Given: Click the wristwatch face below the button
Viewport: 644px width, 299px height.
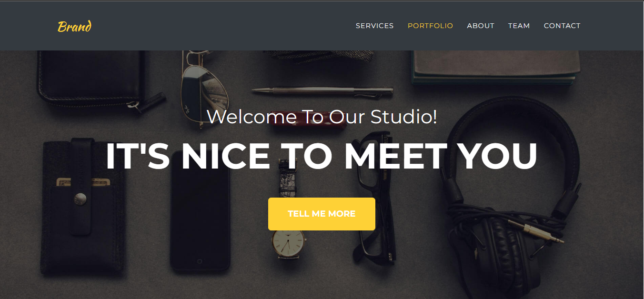Looking at the screenshot, I should (288, 242).
